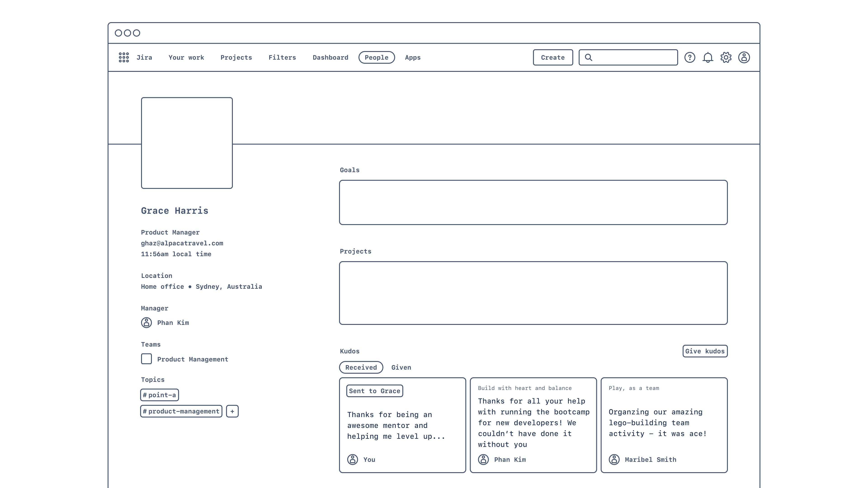Open the settings gear icon

tap(726, 57)
